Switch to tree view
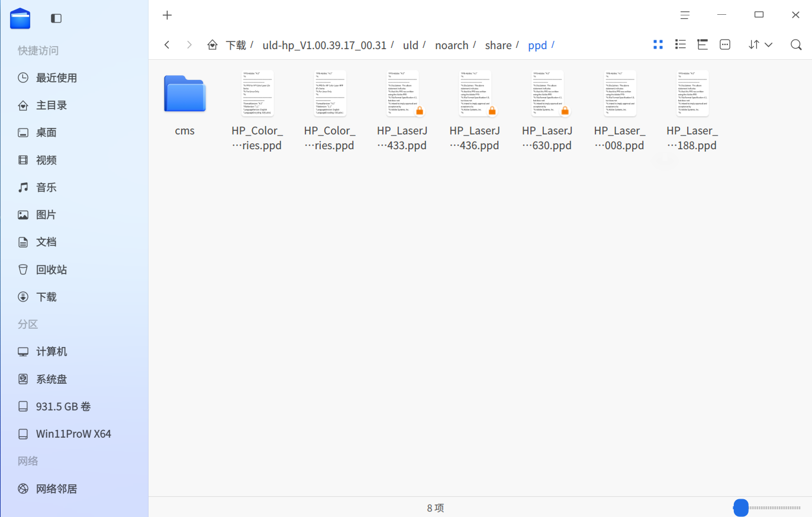Screen dimensions: 812x517 coord(703,44)
